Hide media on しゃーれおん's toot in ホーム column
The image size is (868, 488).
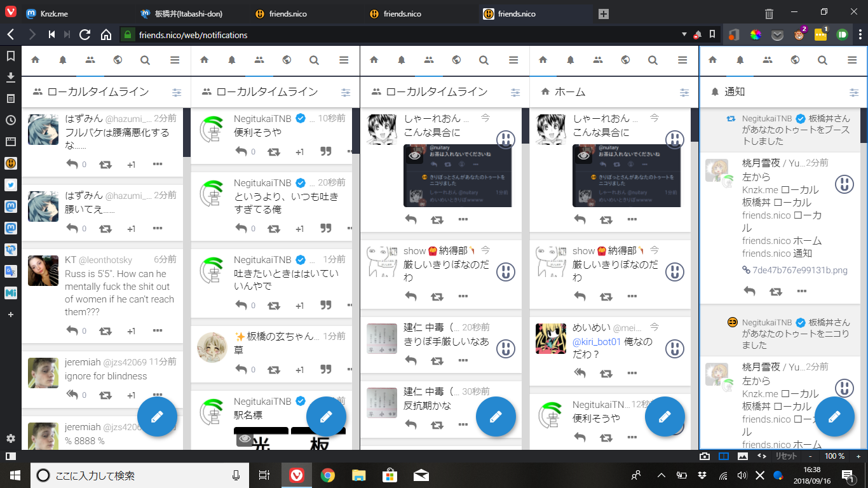[x=583, y=154]
